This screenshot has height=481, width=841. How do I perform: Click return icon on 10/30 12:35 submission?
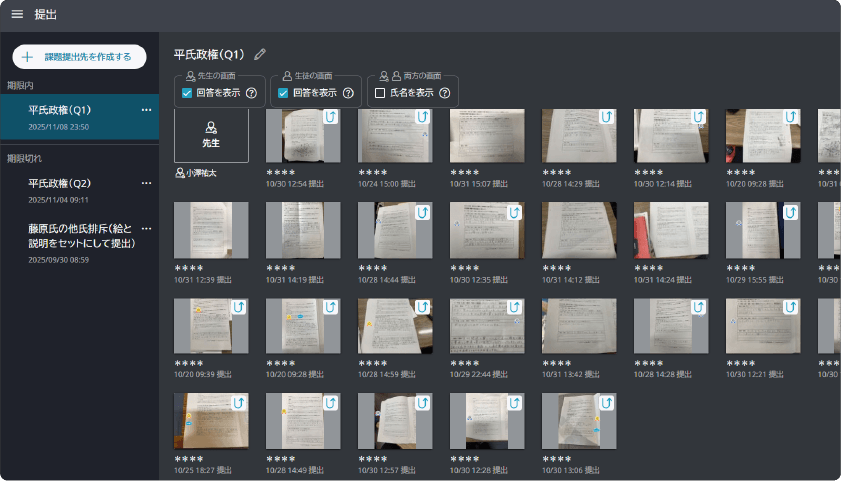515,212
